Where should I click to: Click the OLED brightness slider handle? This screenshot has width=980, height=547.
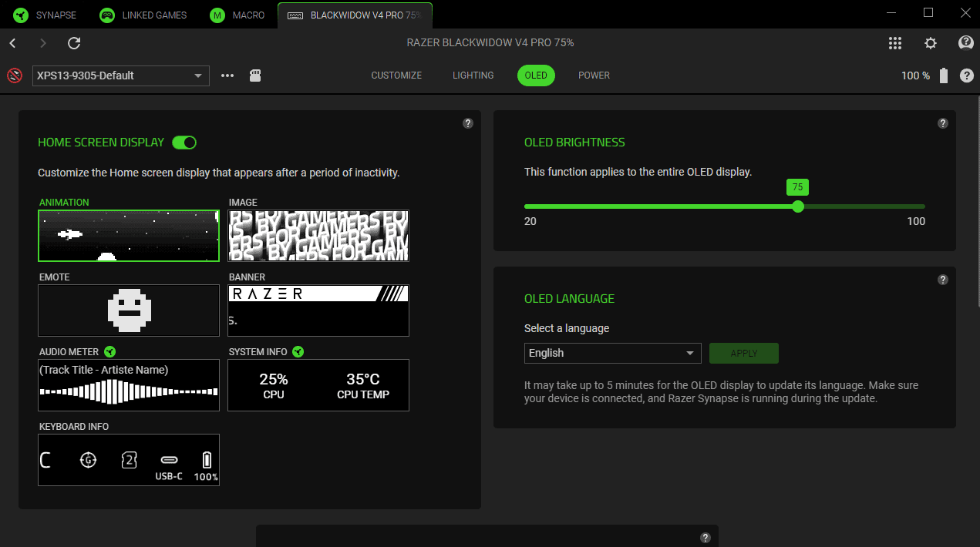[x=798, y=206]
